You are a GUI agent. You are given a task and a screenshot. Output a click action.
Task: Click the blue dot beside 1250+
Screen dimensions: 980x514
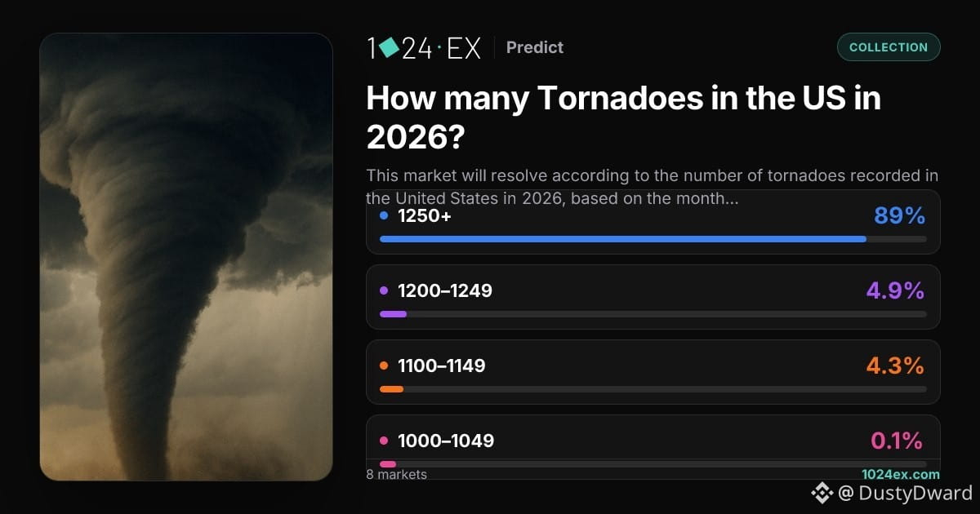click(384, 216)
